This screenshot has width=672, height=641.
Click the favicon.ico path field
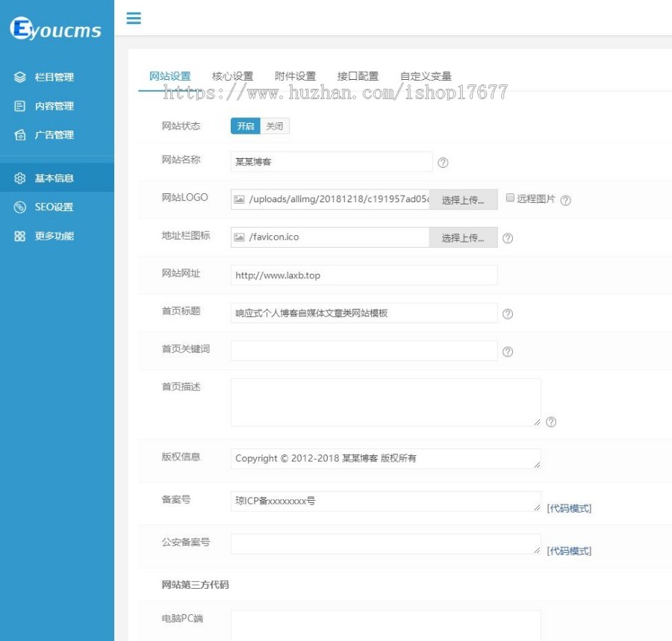[x=330, y=237]
